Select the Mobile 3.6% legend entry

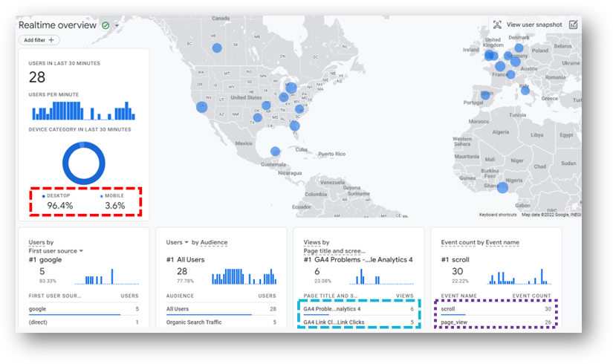click(x=114, y=201)
